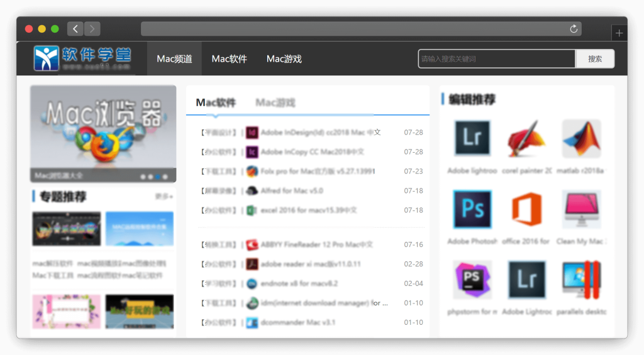This screenshot has height=355, width=644.
Task: Click the PhpStorm icon
Action: (x=472, y=280)
